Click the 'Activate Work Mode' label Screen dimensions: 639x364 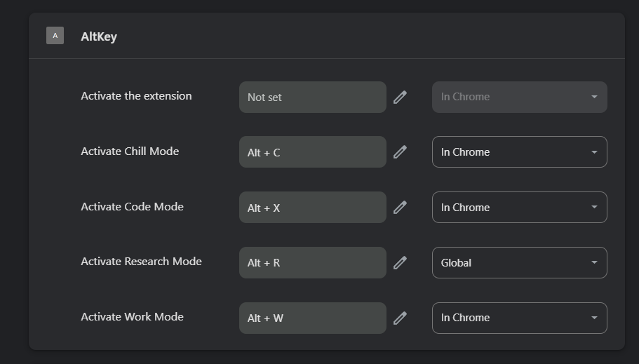point(132,317)
